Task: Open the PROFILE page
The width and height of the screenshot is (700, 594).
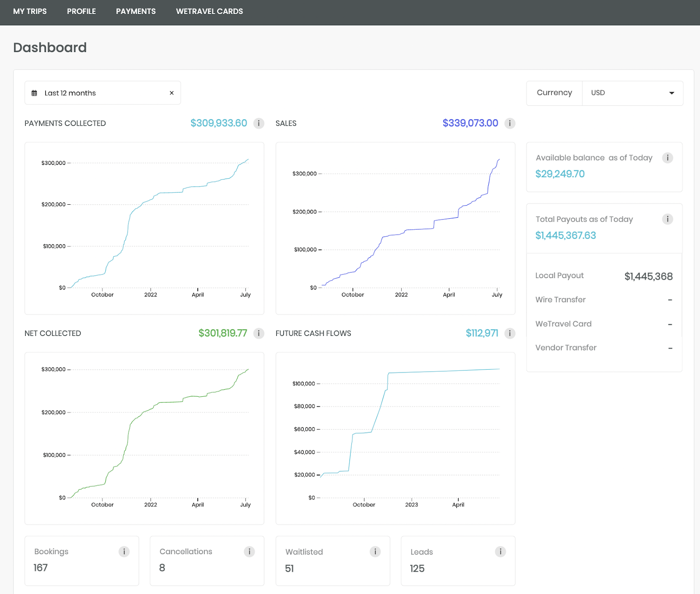Action: [x=81, y=11]
